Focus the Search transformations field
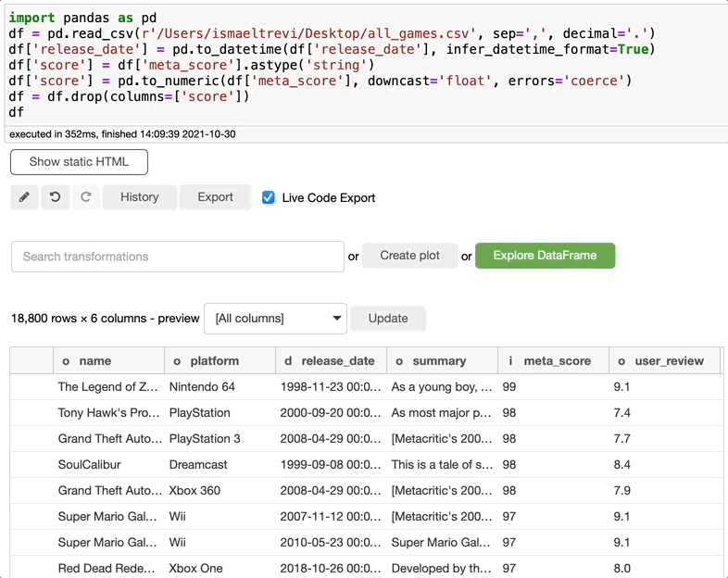This screenshot has width=728, height=578. tap(177, 257)
